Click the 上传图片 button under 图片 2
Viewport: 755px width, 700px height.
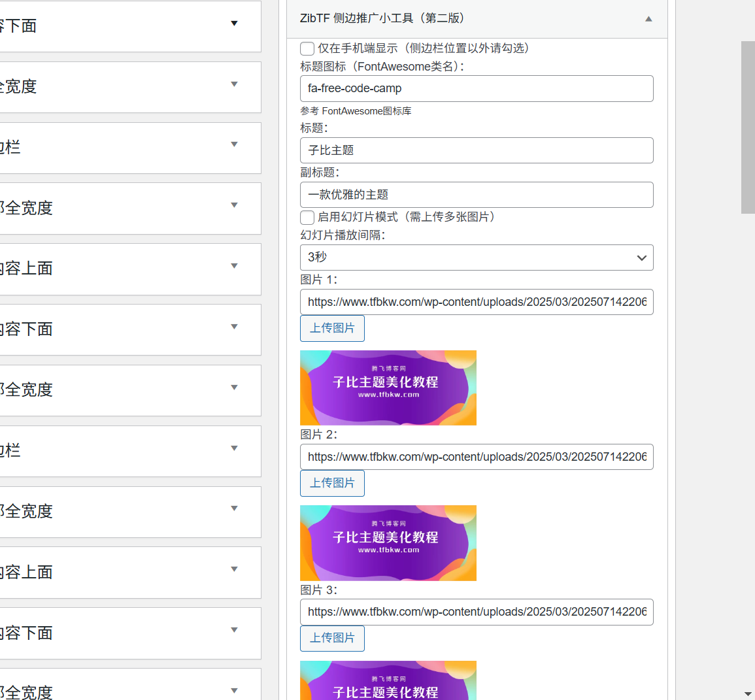(x=332, y=483)
